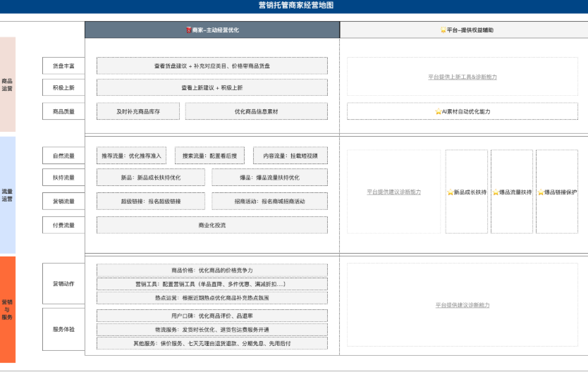Select the 查看货盘建议 + 补充对应类目 box
The height and width of the screenshot is (372, 588).
tap(212, 66)
